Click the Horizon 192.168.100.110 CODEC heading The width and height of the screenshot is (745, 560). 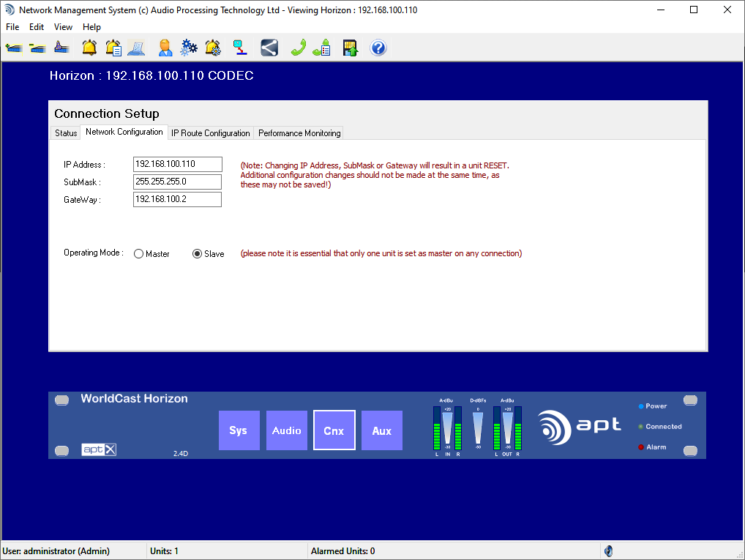click(151, 75)
